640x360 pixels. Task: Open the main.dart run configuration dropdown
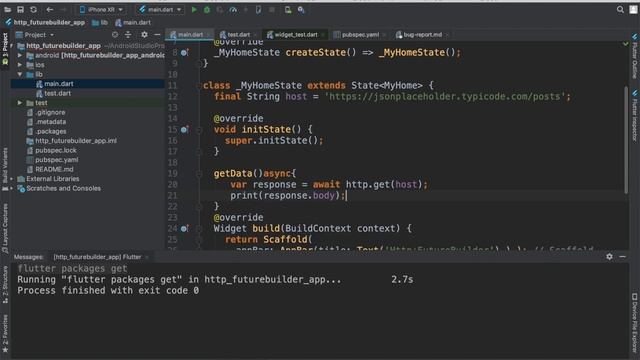coord(160,9)
